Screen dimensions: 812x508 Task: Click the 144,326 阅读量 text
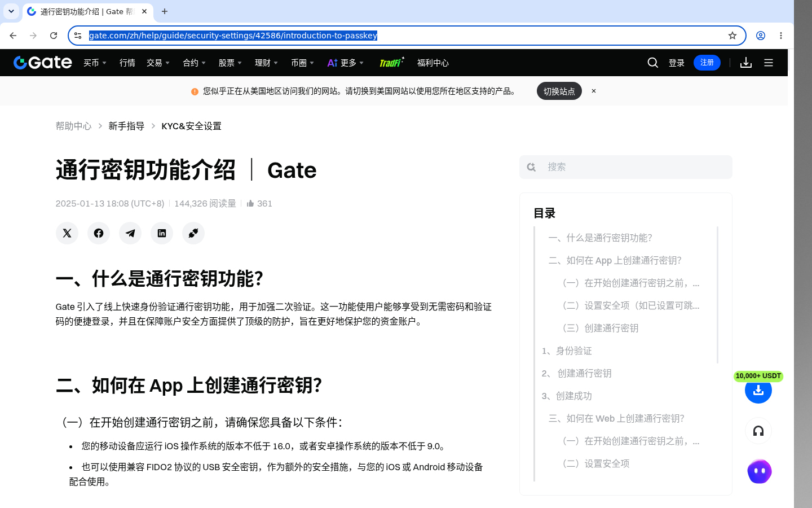click(205, 203)
